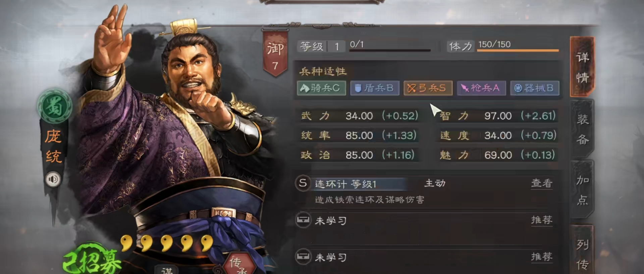Switch to the 装备 equipment tab
This screenshot has height=274, width=644.
[582, 129]
